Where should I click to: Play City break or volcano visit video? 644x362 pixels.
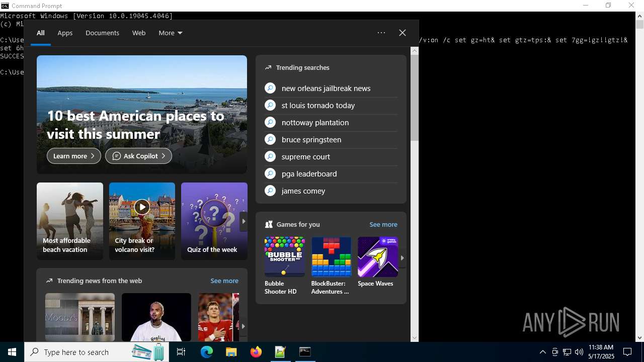tap(142, 207)
